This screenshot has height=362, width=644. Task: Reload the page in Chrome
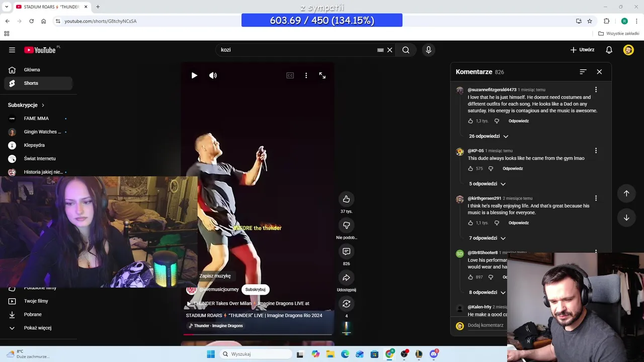point(31,21)
